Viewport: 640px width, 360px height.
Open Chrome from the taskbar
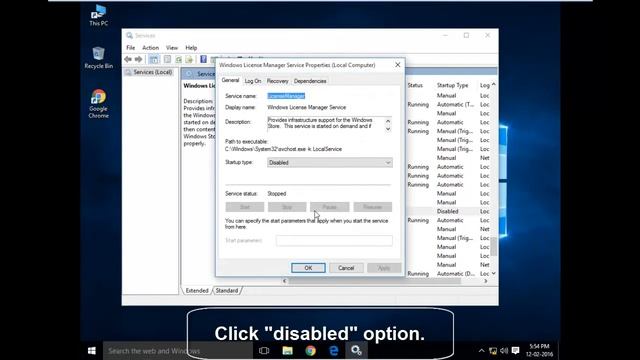[311, 351]
